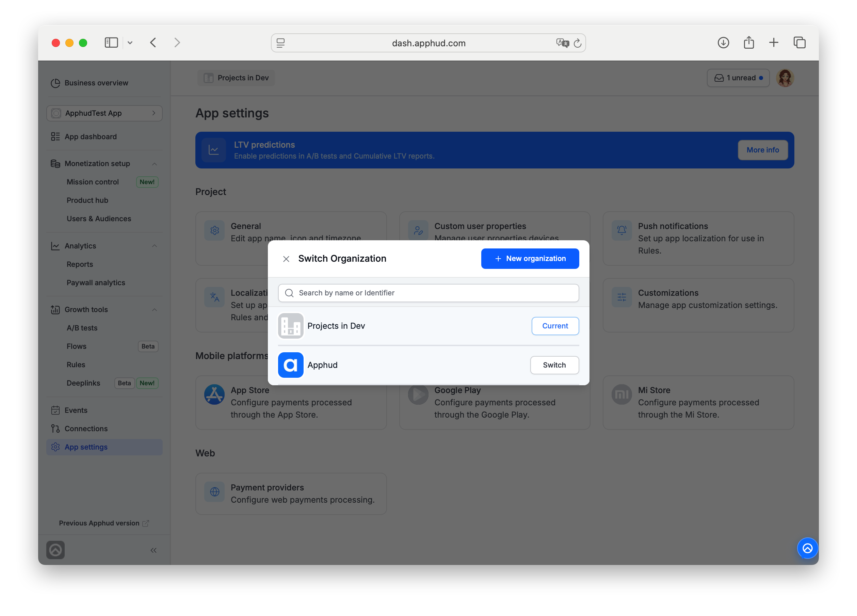The height and width of the screenshot is (616, 857).
Task: Go back in Safari
Action: pyautogui.click(x=153, y=42)
